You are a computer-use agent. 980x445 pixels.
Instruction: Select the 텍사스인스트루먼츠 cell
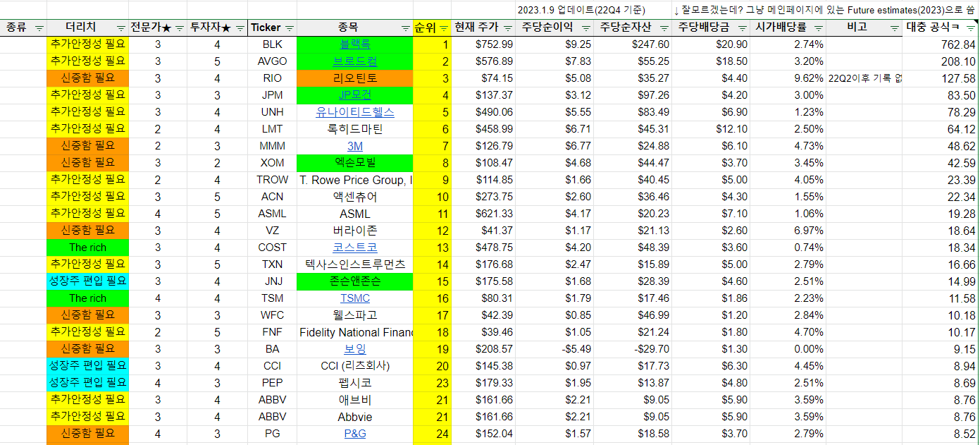point(354,264)
